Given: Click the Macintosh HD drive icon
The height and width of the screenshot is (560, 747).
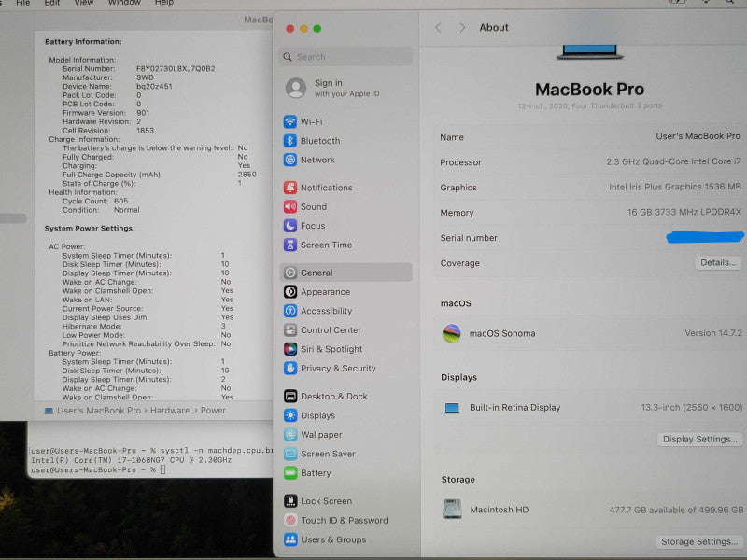Looking at the screenshot, I should [452, 509].
